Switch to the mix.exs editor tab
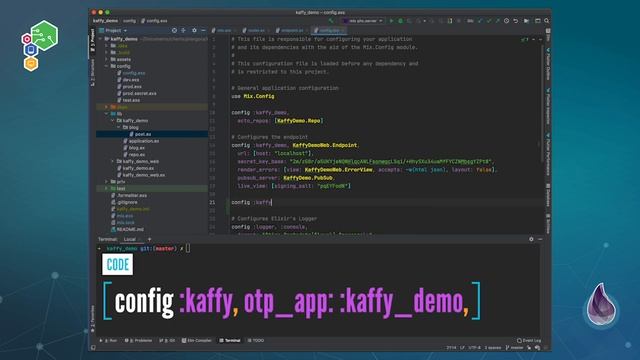The image size is (640, 360). pos(224,31)
